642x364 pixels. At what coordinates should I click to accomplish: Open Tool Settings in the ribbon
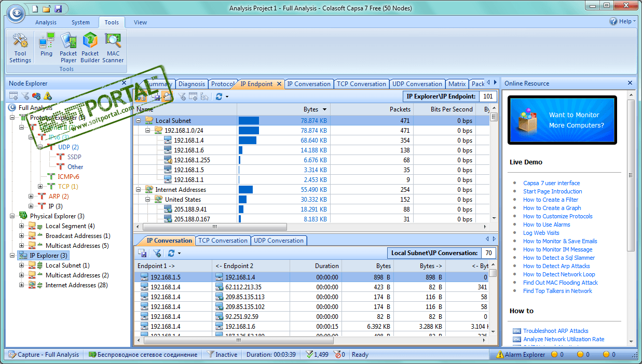pos(20,47)
